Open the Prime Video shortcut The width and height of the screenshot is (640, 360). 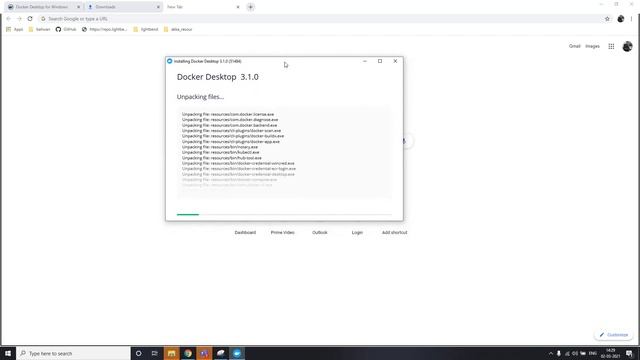282,232
